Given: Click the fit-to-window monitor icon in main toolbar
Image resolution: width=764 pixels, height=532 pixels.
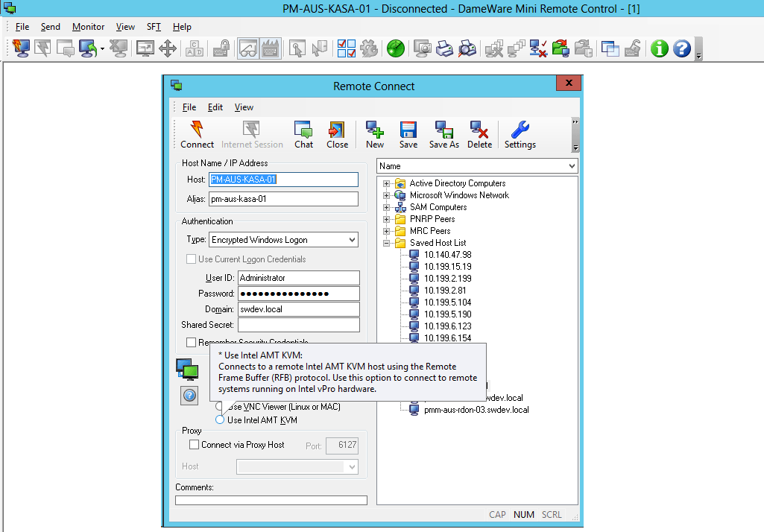Looking at the screenshot, I should 145,48.
